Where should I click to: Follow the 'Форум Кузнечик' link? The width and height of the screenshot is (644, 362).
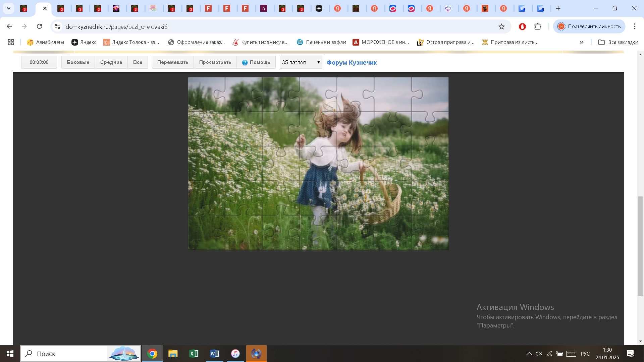[352, 63]
